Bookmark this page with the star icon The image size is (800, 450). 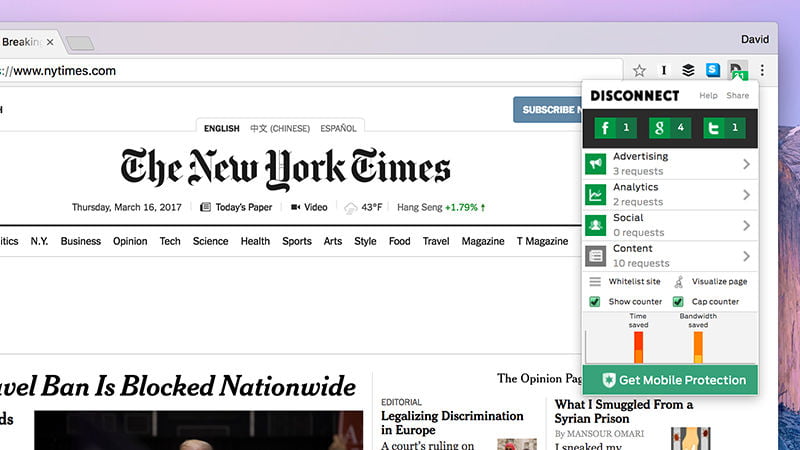click(x=639, y=70)
